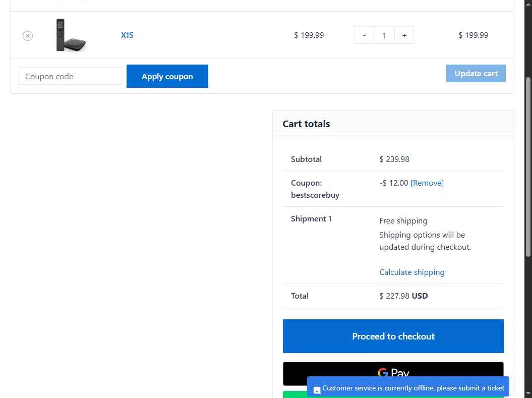Increase X1S quantity with plus button

(x=404, y=35)
